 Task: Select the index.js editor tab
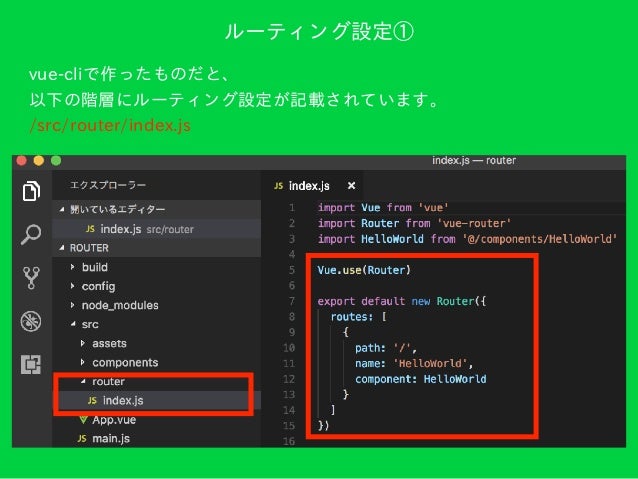[312, 186]
